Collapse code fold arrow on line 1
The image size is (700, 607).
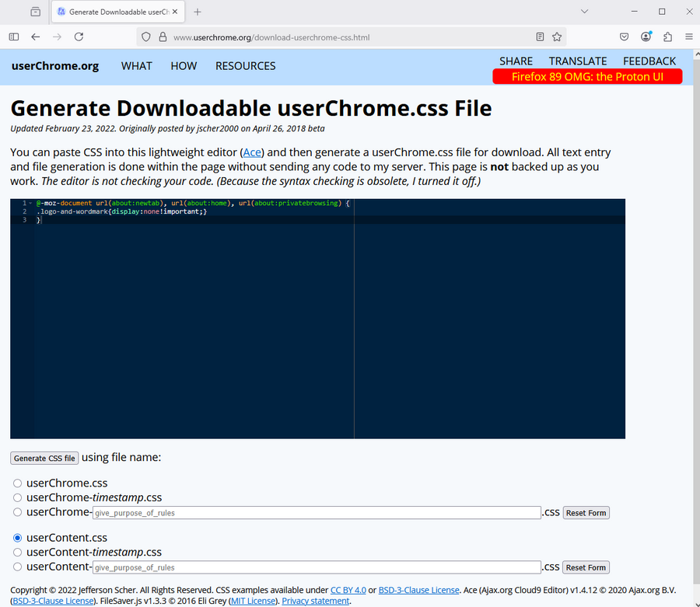click(29, 204)
